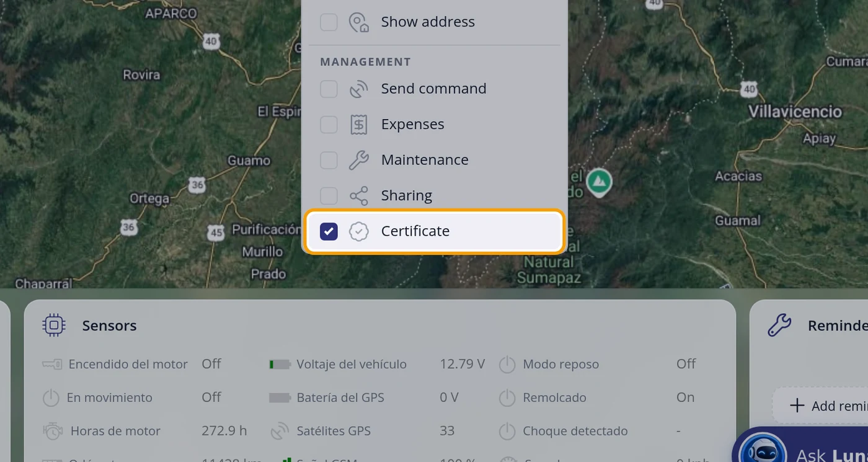Tick the Expenses checkbox
Screen dimensions: 868x462
(x=329, y=125)
